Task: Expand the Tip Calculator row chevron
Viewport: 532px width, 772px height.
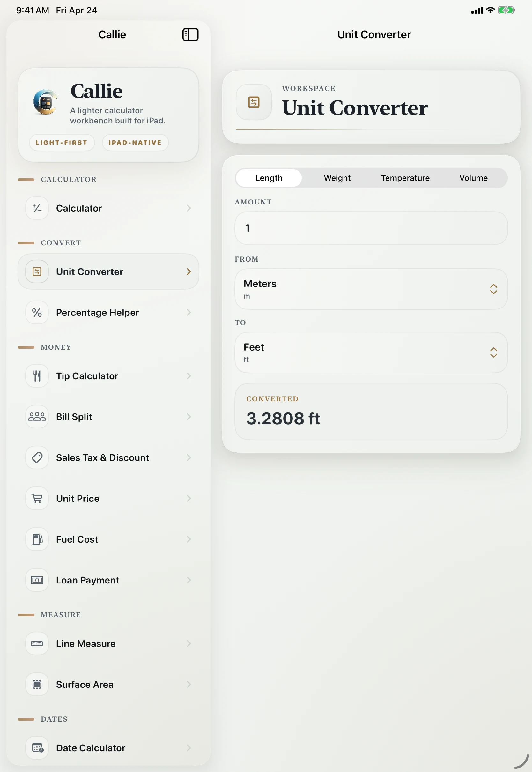Action: pos(189,376)
